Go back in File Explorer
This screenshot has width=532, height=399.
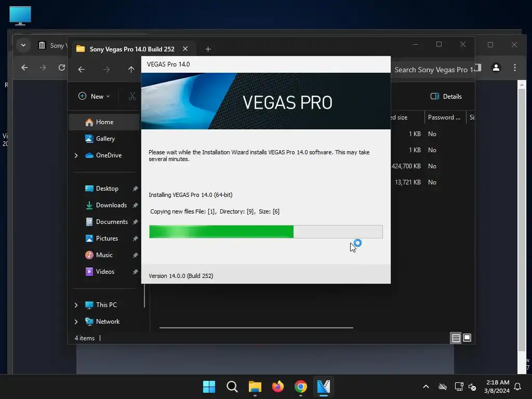click(x=82, y=70)
